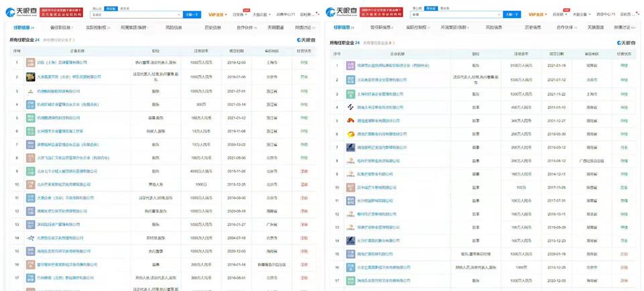Open row 3 company logo, left page

tap(30, 91)
